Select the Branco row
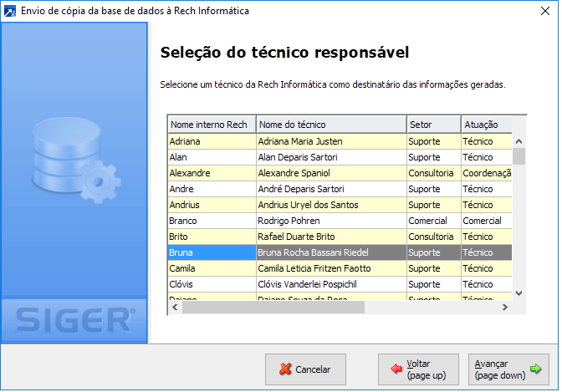Screen dimensions: 562x392 coord(340,221)
